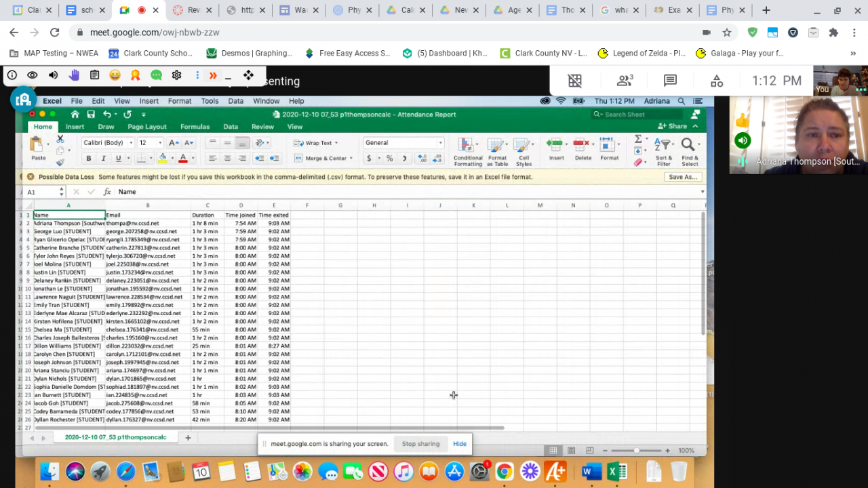
Task: Click the Conditional Formatting icon
Action: pos(467,146)
